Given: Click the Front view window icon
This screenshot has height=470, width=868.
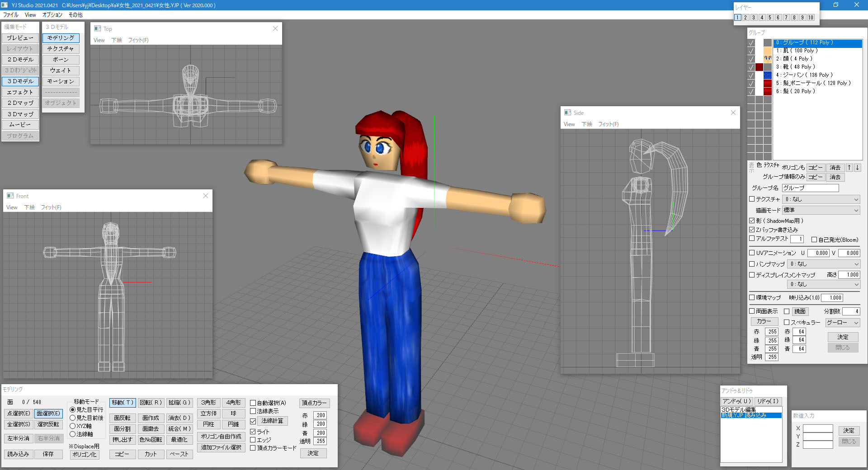Looking at the screenshot, I should 10,196.
